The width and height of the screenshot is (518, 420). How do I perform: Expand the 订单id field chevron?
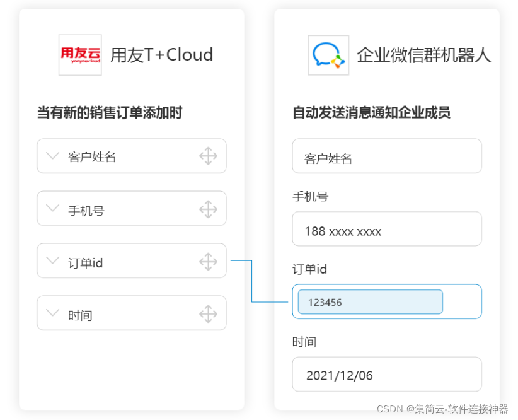point(52,260)
